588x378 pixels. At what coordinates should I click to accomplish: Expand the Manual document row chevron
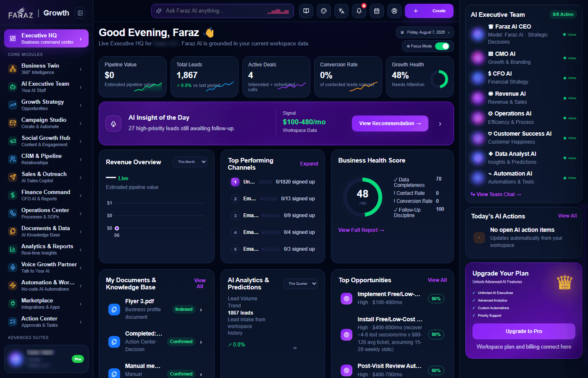201,374
